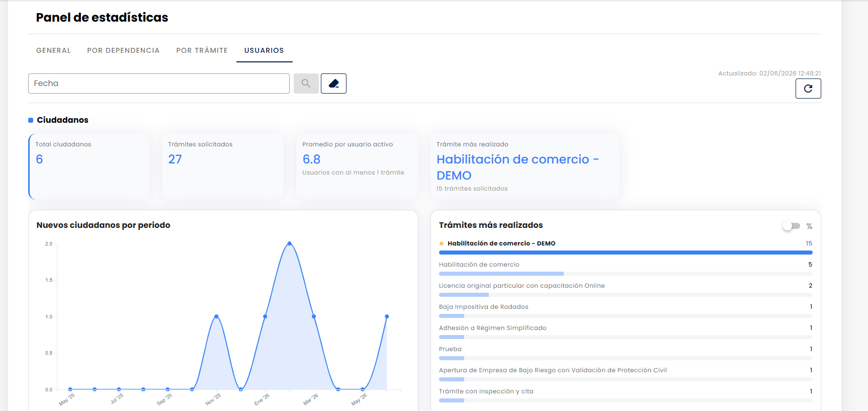Click the peak data point on the chart
The image size is (868, 411).
(x=289, y=243)
